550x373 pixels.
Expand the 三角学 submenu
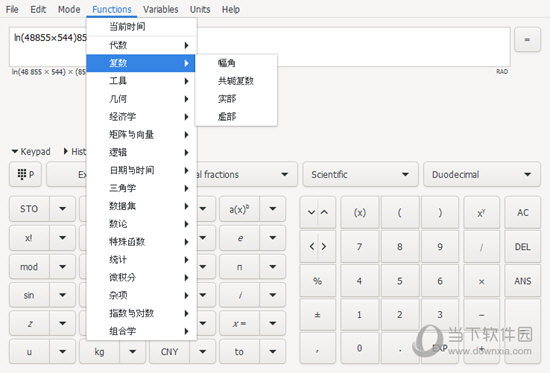click(x=141, y=188)
